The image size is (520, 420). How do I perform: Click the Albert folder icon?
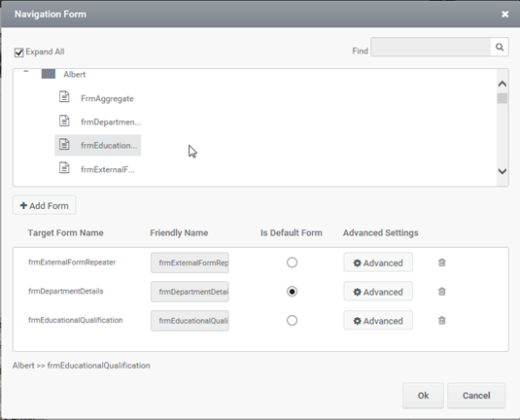click(49, 74)
